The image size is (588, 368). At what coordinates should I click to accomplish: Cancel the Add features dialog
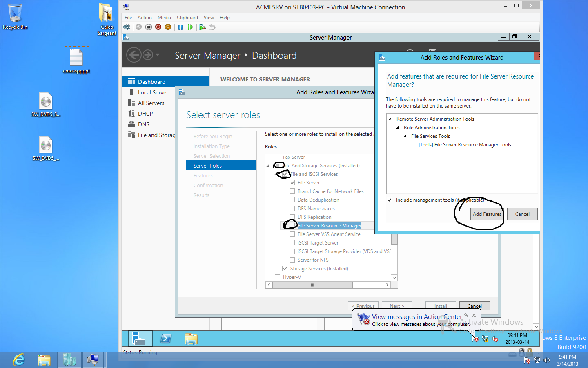tap(522, 214)
